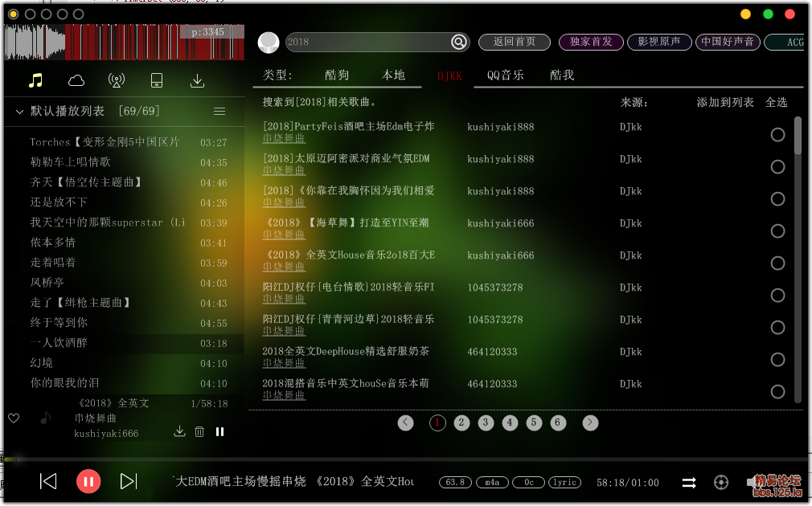
Task: Switch to 本地 source tab
Action: [393, 75]
